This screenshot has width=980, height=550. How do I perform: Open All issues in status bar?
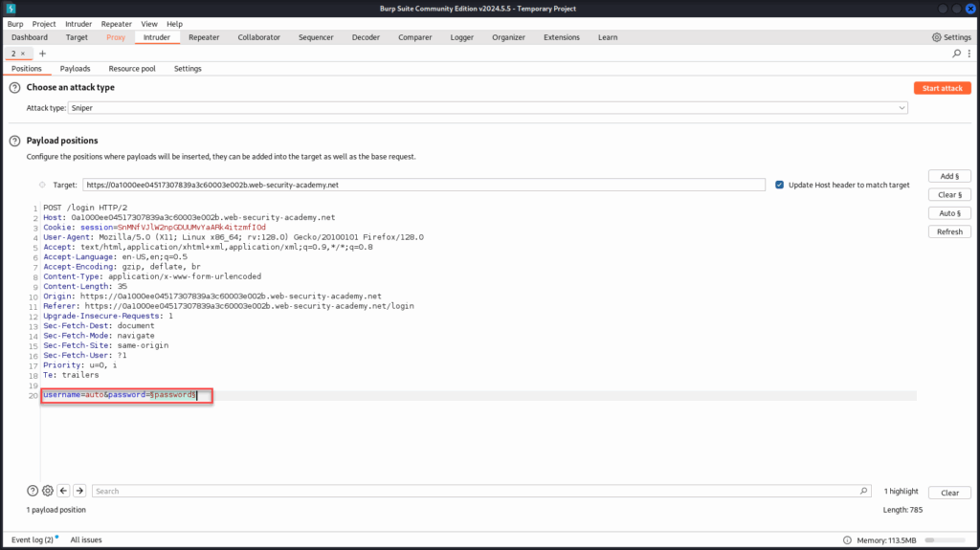[86, 540]
